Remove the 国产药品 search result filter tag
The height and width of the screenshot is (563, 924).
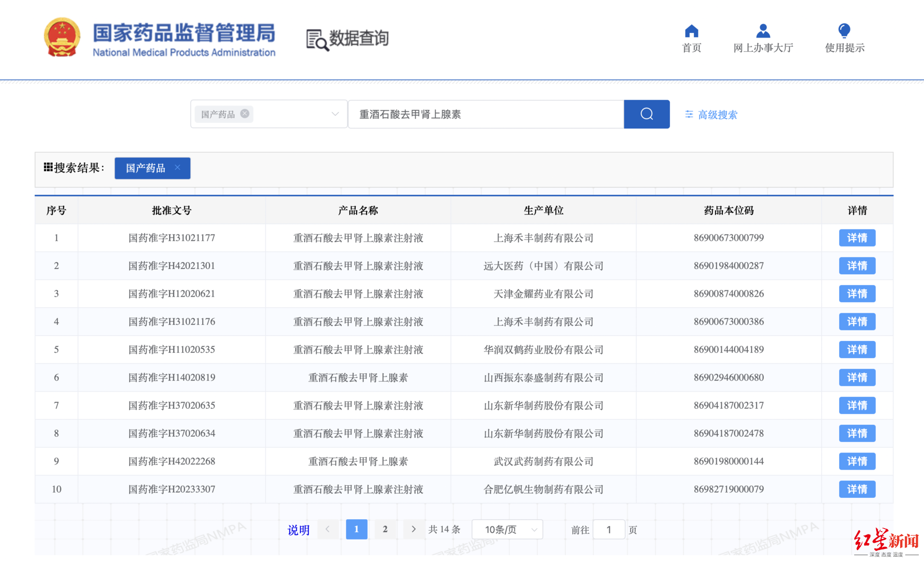tap(177, 168)
